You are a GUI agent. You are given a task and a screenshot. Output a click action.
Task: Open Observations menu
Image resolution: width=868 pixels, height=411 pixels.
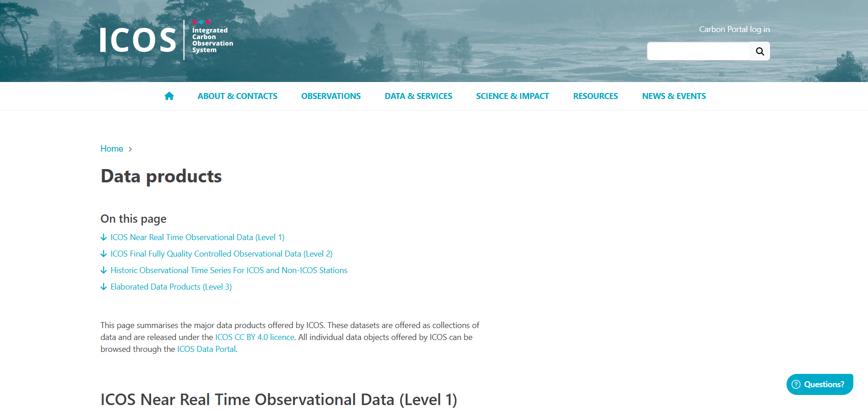(x=331, y=96)
